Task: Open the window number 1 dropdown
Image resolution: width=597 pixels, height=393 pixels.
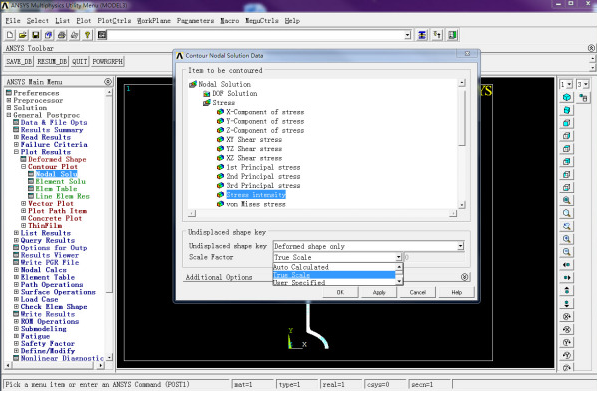Action: tap(569, 85)
